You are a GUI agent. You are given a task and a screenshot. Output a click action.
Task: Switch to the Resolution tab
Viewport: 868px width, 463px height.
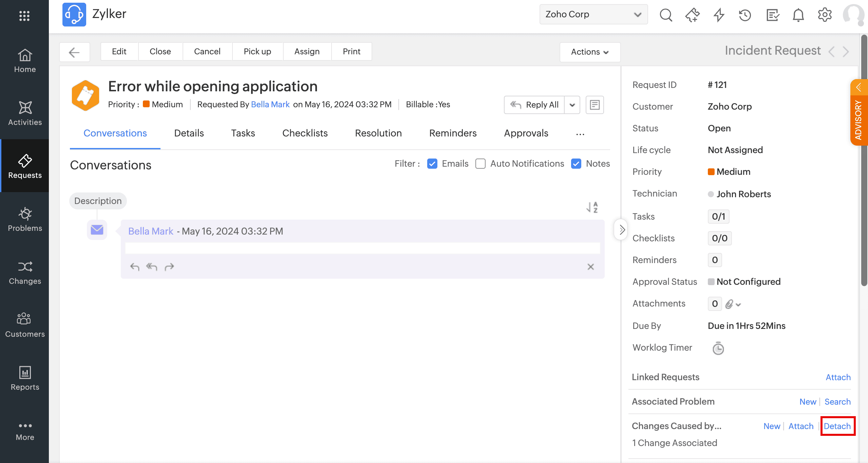pos(378,133)
